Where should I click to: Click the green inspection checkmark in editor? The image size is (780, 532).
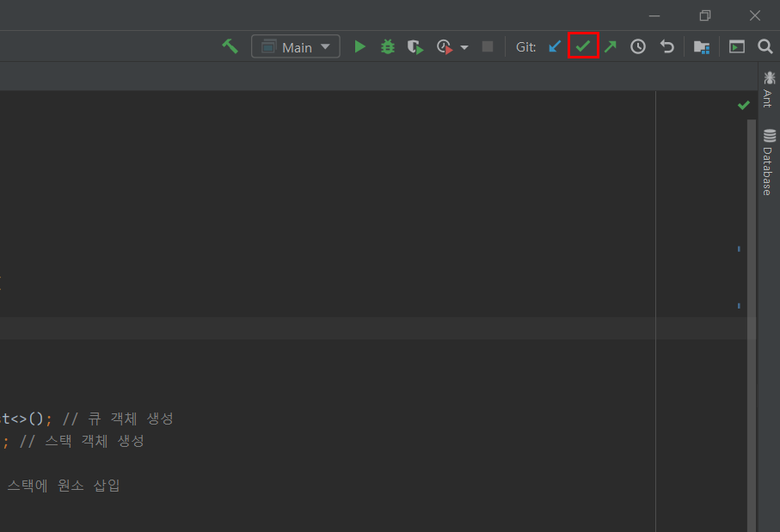point(744,105)
